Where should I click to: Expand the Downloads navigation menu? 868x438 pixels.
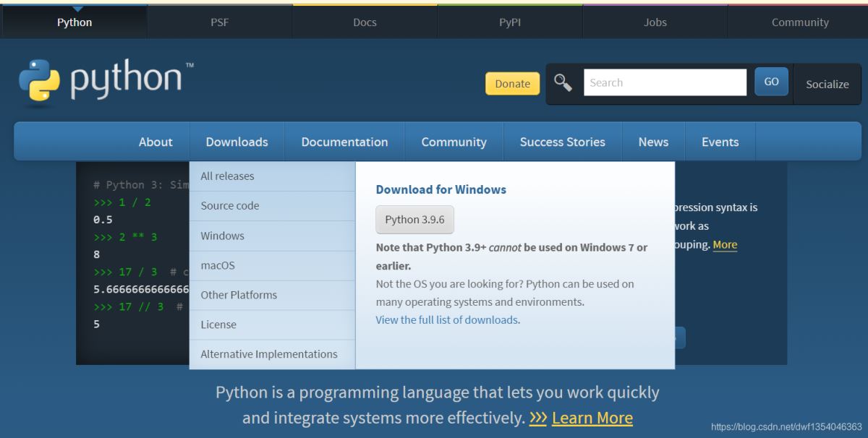(x=237, y=142)
